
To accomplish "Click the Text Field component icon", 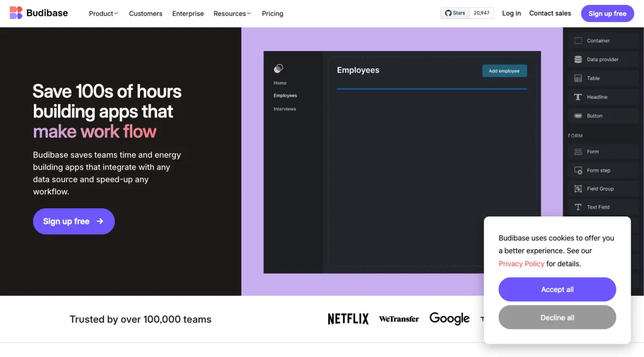I will tap(578, 207).
